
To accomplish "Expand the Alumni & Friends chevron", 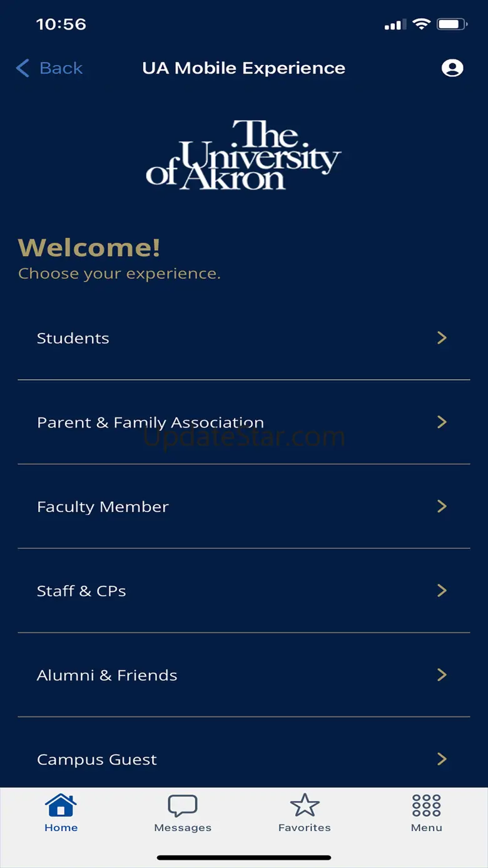I will coord(442,675).
